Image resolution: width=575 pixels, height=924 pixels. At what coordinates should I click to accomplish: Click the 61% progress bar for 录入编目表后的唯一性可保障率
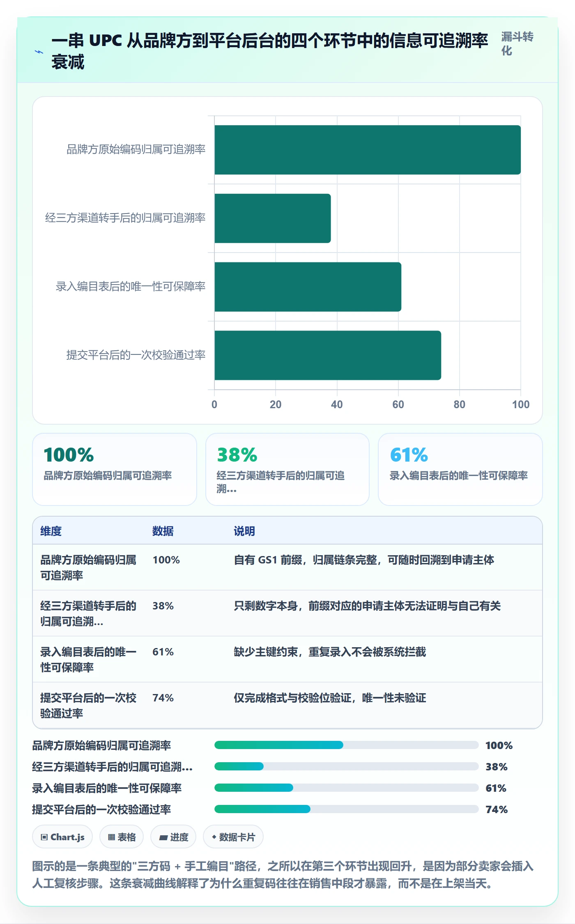click(347, 788)
